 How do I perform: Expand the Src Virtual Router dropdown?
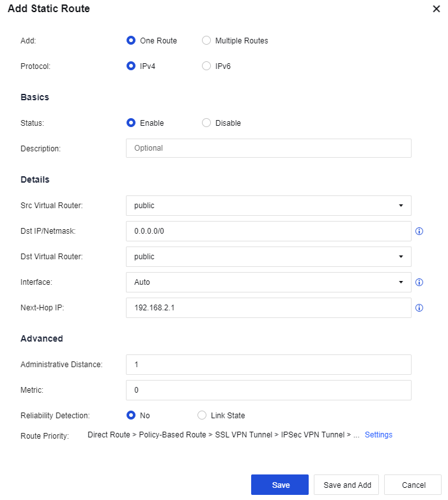pyautogui.click(x=268, y=206)
